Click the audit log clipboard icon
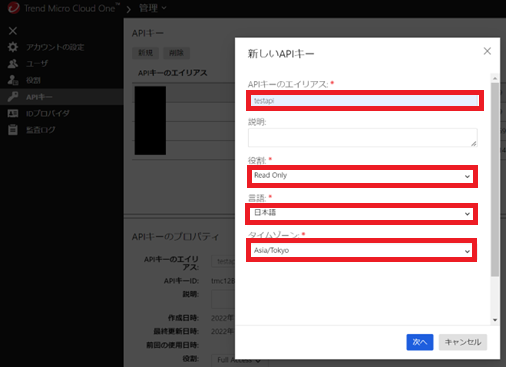The image size is (506, 367). [13, 130]
